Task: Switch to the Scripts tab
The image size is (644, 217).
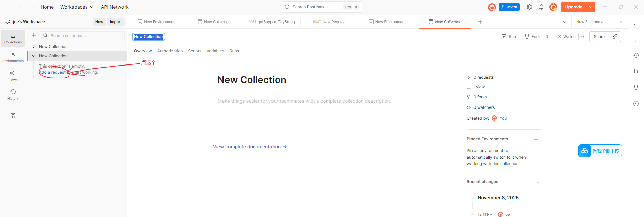Action: [195, 51]
